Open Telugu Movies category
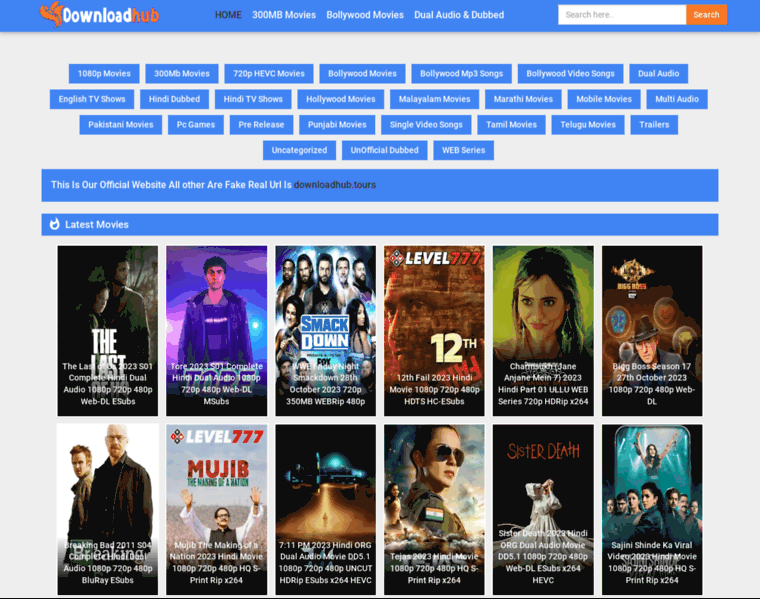The image size is (760, 599). click(x=588, y=125)
